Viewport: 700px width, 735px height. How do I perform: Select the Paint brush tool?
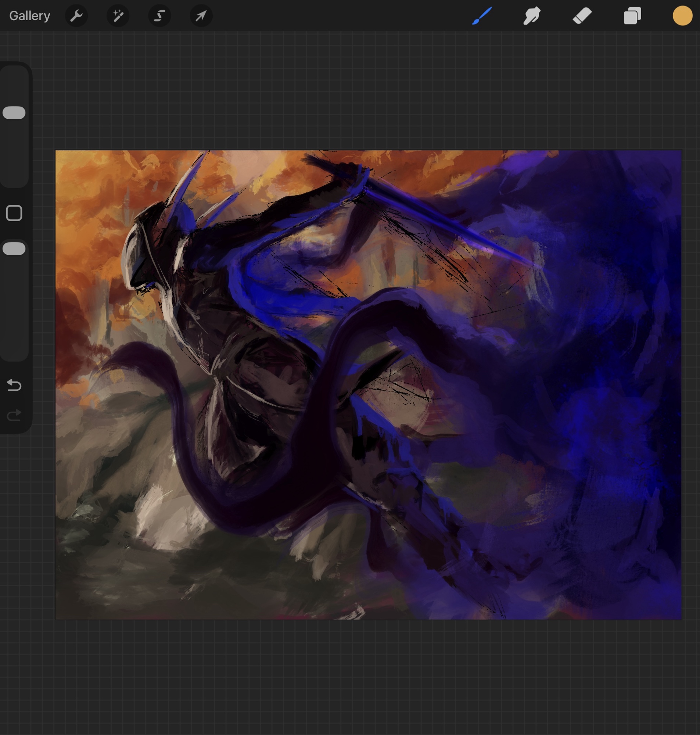coord(482,16)
